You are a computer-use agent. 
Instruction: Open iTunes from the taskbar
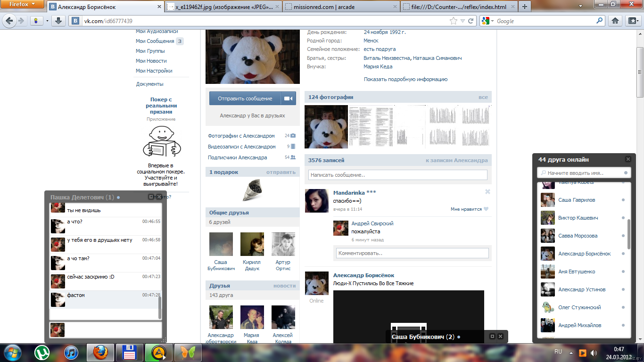[x=71, y=353]
